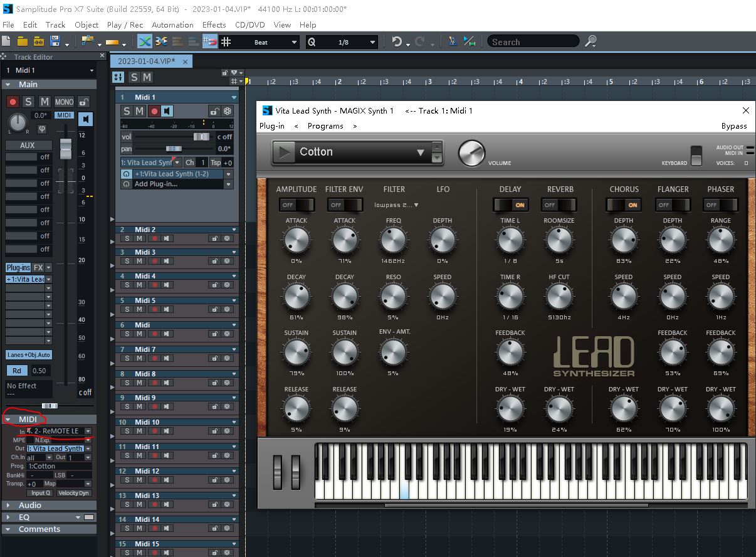Open the Play / Rec menu
The image size is (756, 557).
point(125,24)
